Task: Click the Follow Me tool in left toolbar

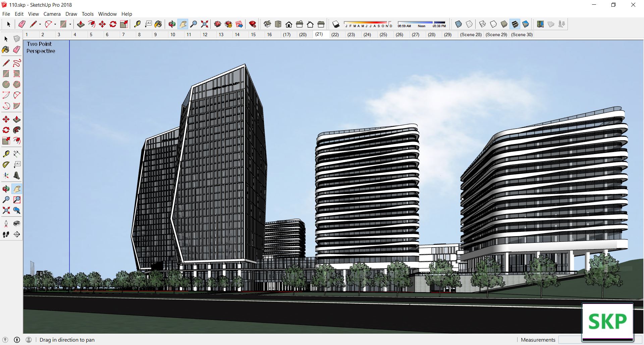Action: pos(17,130)
